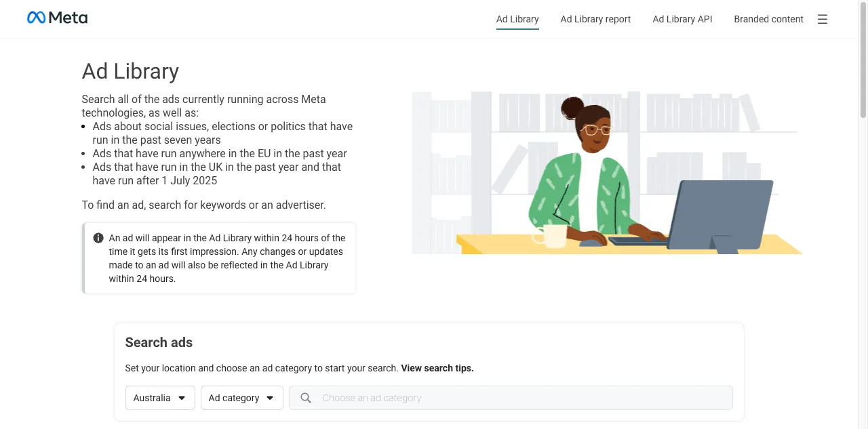Click the 'Choose an ad category' search field
This screenshot has width=868, height=429.
pyautogui.click(x=511, y=398)
